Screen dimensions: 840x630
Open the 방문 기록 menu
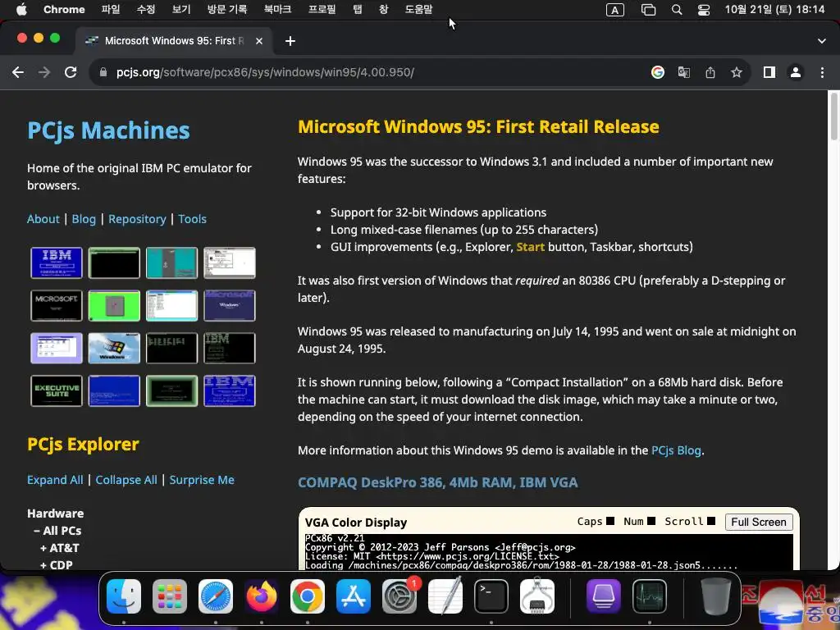pyautogui.click(x=227, y=9)
